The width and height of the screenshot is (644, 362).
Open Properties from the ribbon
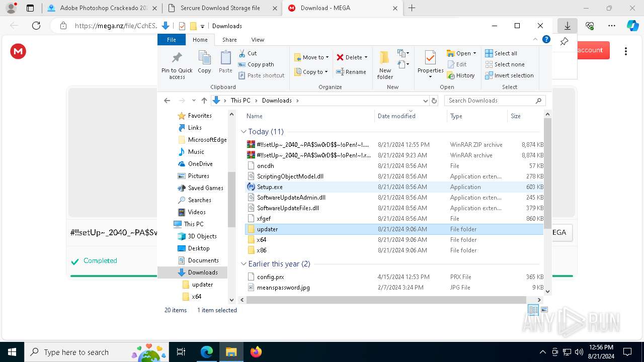click(x=430, y=64)
